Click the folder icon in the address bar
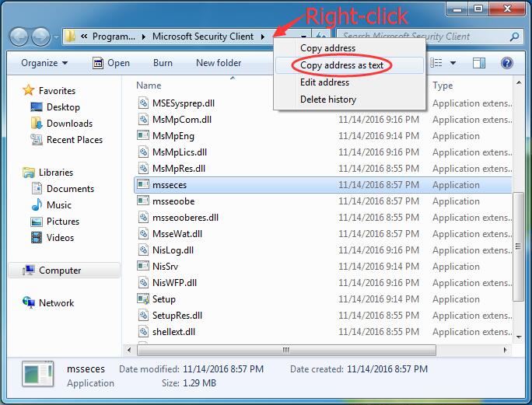This screenshot has height=405, width=532. click(x=70, y=37)
